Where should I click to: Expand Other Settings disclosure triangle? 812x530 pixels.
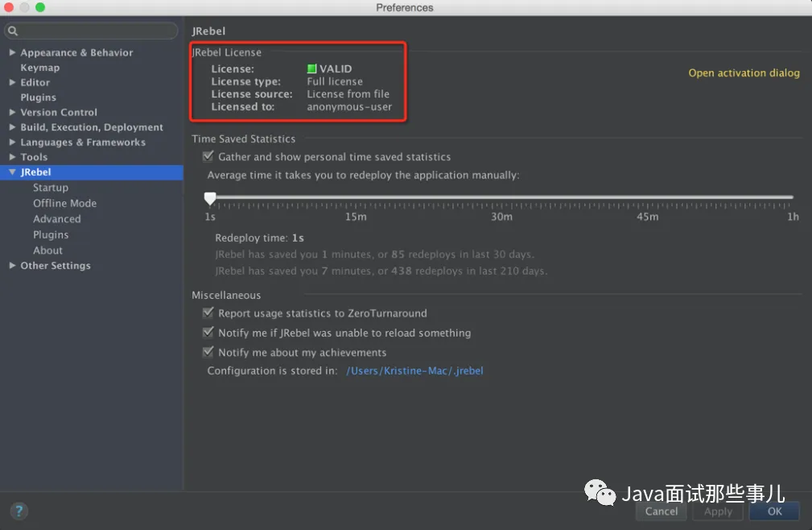(12, 265)
